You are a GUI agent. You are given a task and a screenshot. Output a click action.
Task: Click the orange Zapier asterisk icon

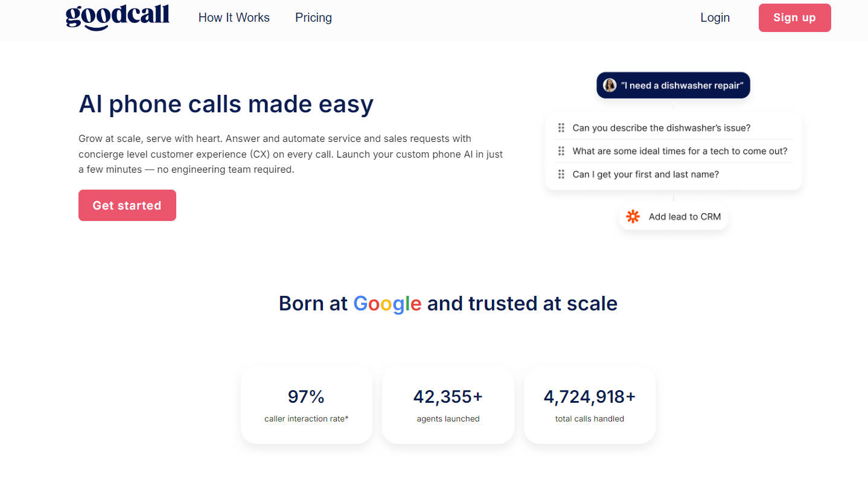pyautogui.click(x=633, y=216)
